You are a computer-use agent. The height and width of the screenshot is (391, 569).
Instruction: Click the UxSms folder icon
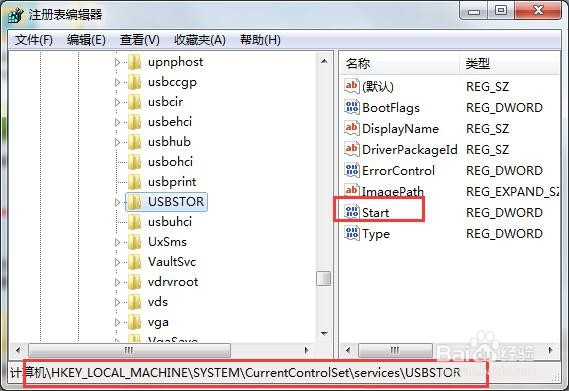coord(135,242)
